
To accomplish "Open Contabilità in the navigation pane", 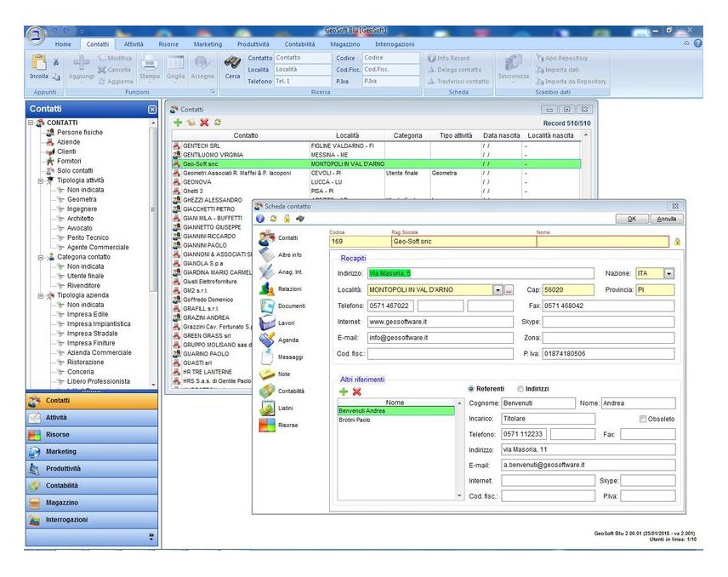I will click(x=92, y=486).
